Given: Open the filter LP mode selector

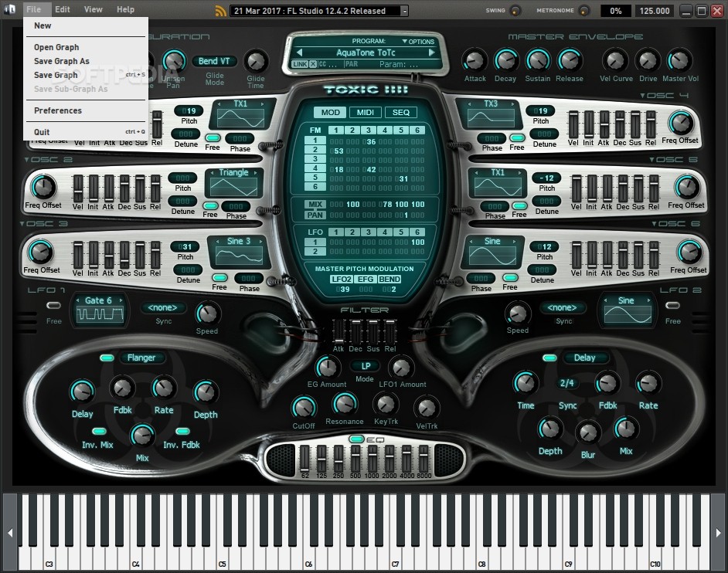Looking at the screenshot, I should click(366, 366).
